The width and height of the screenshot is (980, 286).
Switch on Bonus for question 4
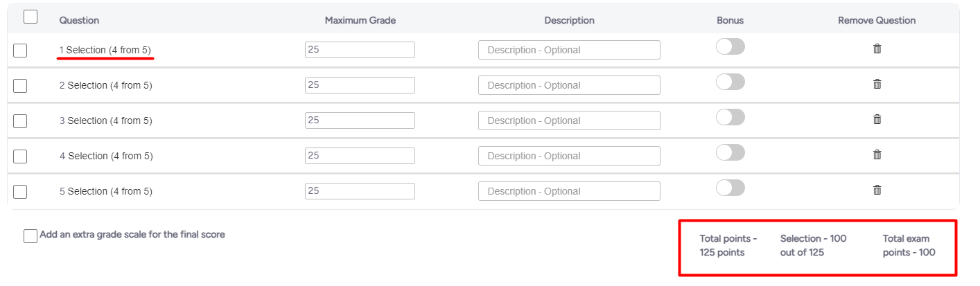[730, 152]
